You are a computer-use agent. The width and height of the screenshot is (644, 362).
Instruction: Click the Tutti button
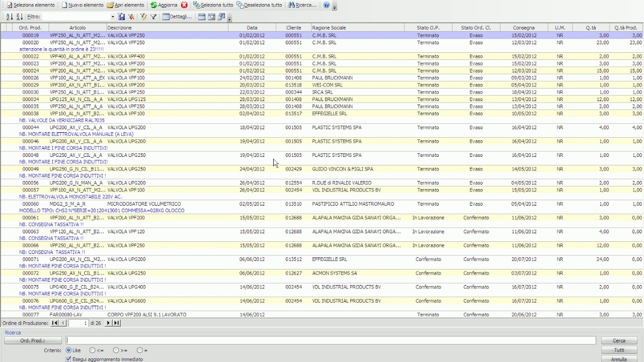[x=619, y=350]
